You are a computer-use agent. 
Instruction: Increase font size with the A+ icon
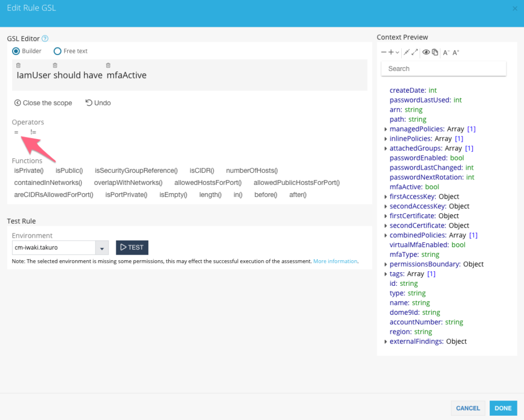point(456,52)
